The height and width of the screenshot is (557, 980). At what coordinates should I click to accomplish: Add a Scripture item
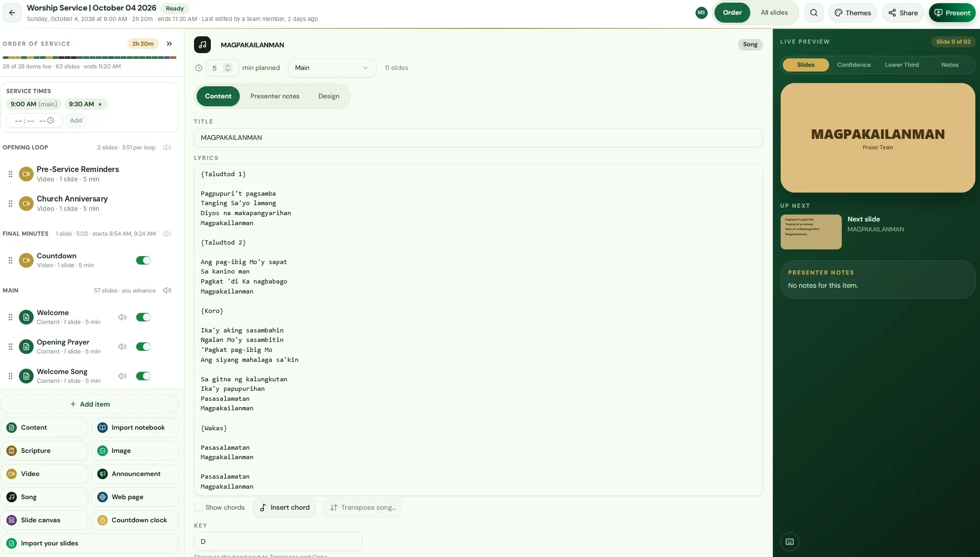44,451
